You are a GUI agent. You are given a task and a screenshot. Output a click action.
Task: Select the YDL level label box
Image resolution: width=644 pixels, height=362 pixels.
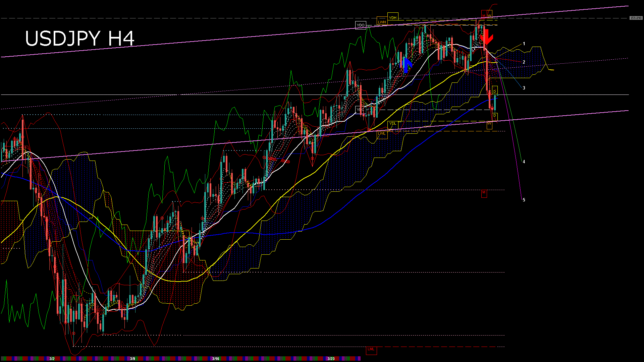tap(392, 124)
